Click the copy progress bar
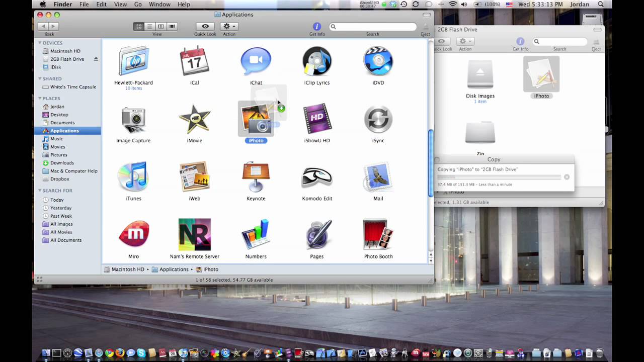This screenshot has height=362, width=644. pos(499,177)
